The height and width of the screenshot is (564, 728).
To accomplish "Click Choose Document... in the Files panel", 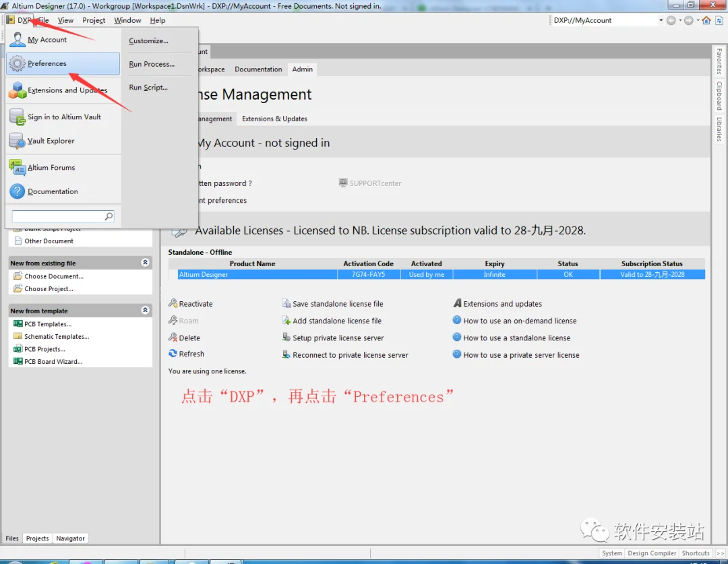I will coord(54,276).
